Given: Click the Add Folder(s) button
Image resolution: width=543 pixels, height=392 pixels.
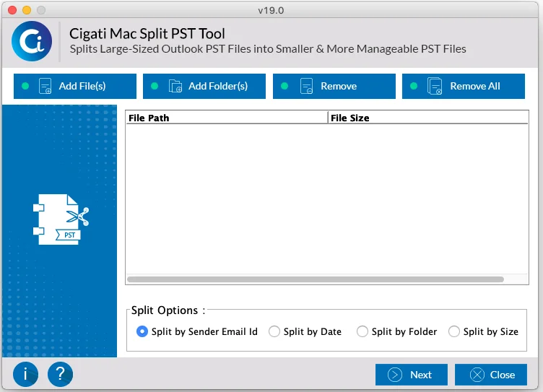Looking at the screenshot, I should tap(204, 86).
